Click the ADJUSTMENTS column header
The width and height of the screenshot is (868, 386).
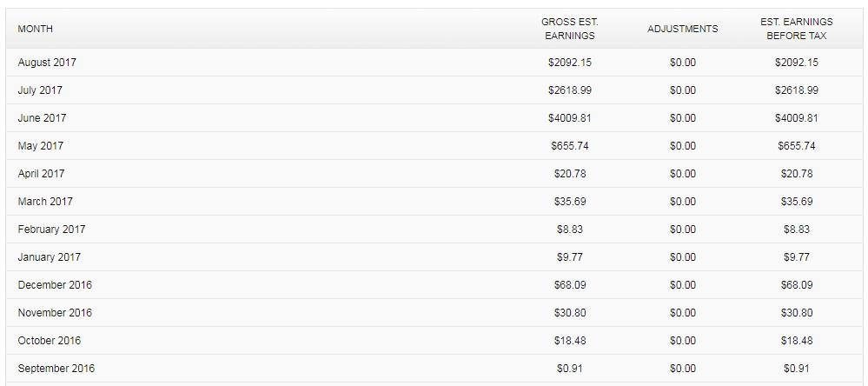point(683,29)
